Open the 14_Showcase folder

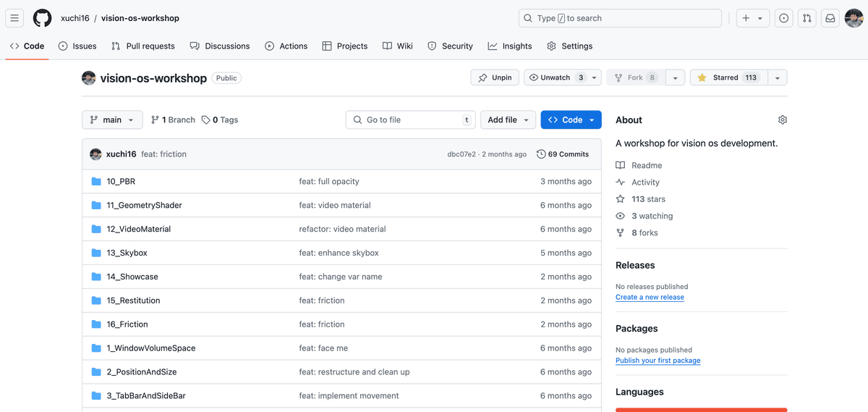[132, 277]
